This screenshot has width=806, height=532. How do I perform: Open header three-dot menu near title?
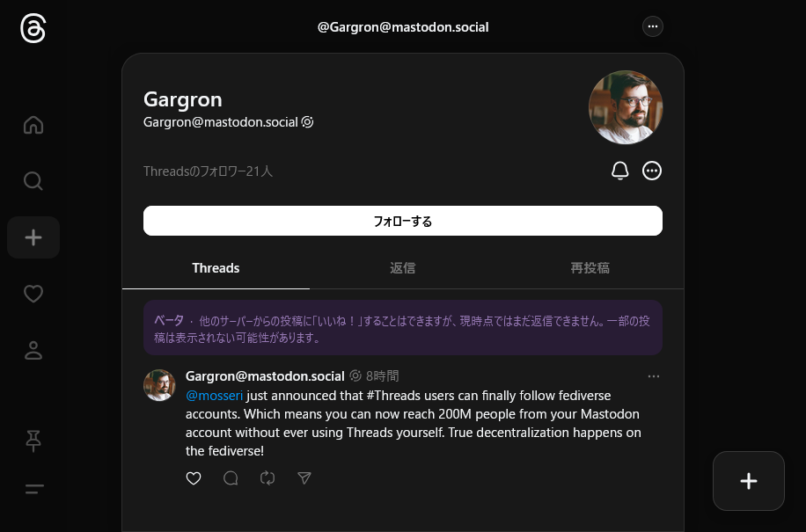tap(653, 26)
